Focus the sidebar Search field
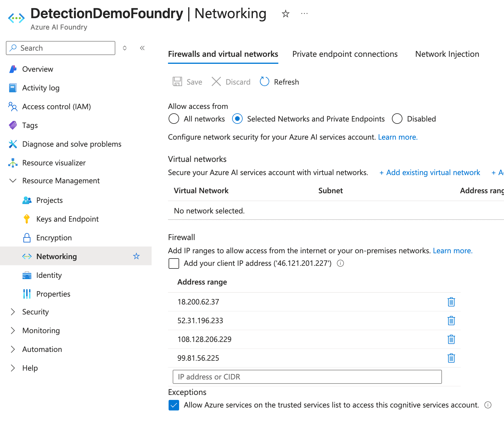 (61, 48)
